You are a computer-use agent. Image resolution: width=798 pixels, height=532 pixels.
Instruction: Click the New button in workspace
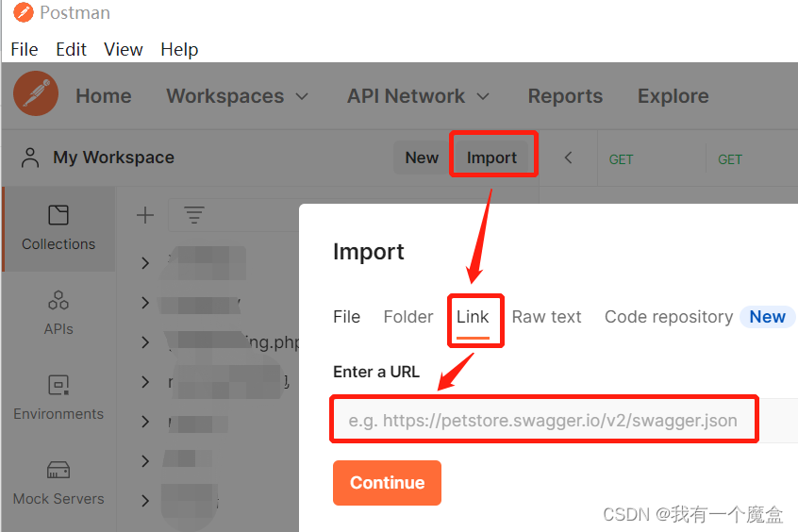tap(422, 158)
